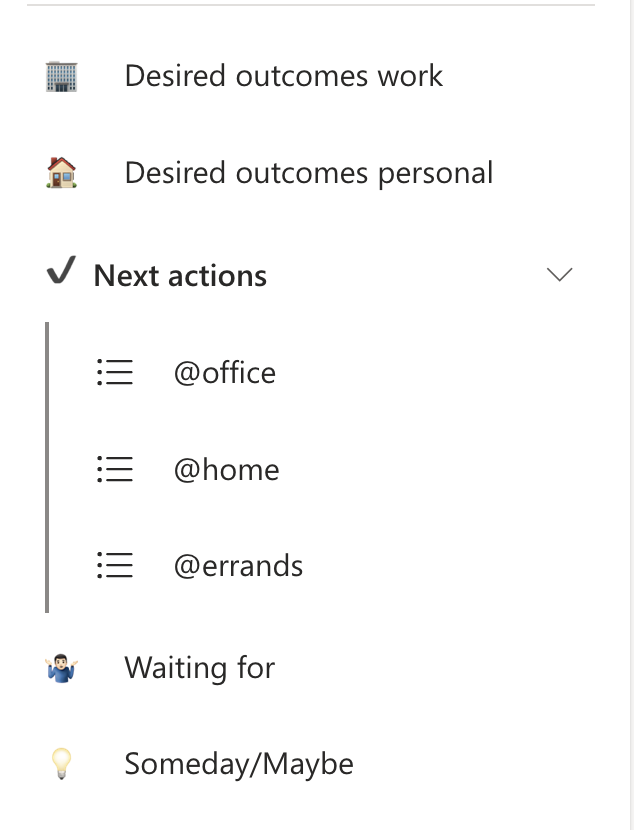Click the list icon next to @errands
Screen dimensions: 634x830
click(x=115, y=566)
